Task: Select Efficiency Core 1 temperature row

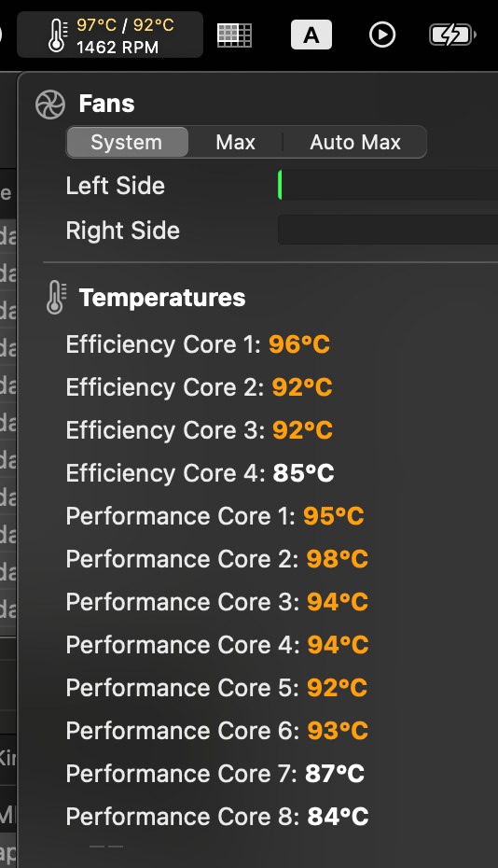Action: point(198,344)
